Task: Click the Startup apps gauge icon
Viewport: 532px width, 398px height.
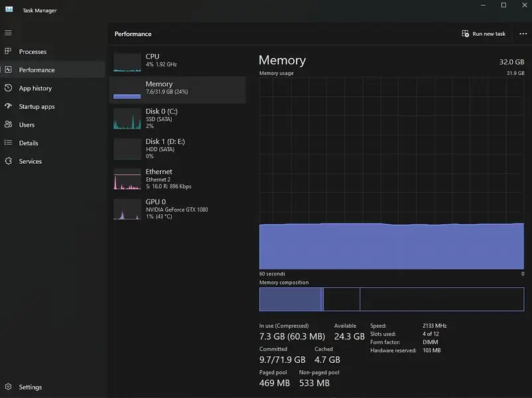Action: pyautogui.click(x=8, y=106)
